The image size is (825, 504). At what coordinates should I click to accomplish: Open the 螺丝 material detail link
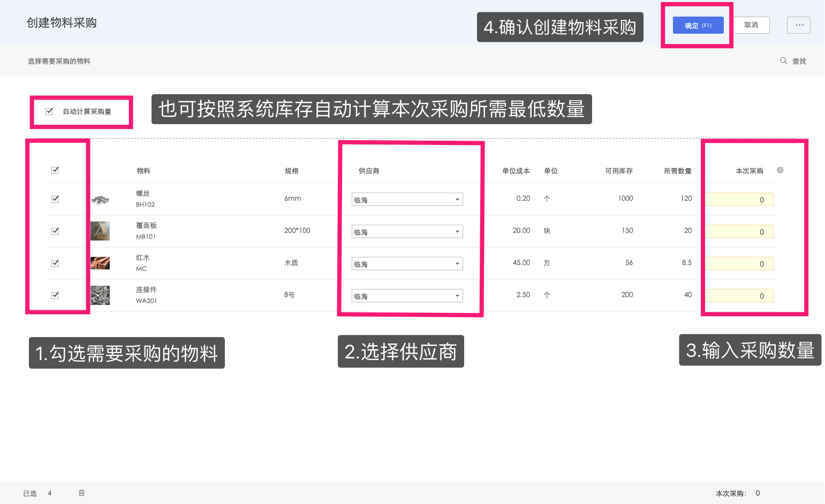[x=142, y=193]
